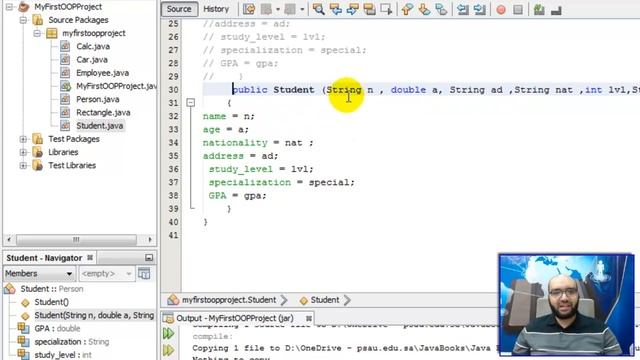
Task: Select GPA : double field
Action: pyautogui.click(x=57, y=329)
